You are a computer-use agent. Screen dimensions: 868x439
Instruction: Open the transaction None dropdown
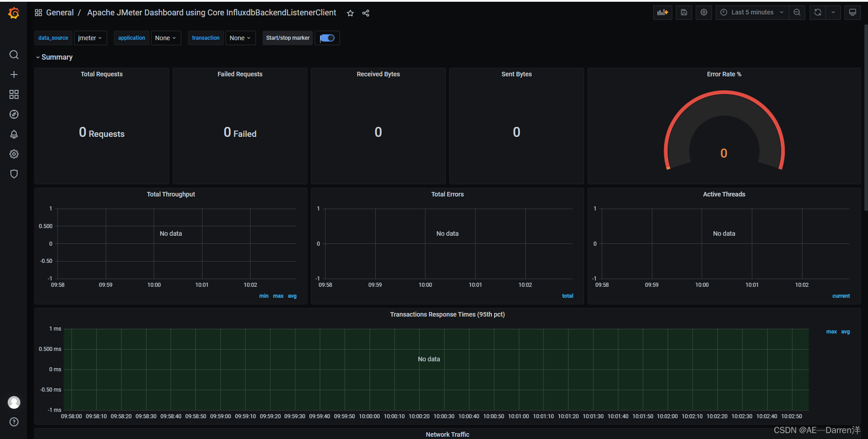[240, 38]
